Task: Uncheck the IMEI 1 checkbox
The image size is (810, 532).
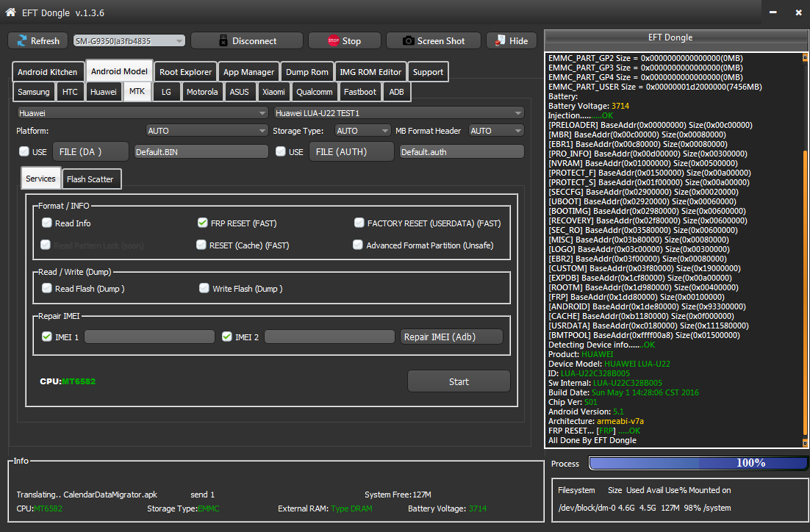Action: point(47,337)
